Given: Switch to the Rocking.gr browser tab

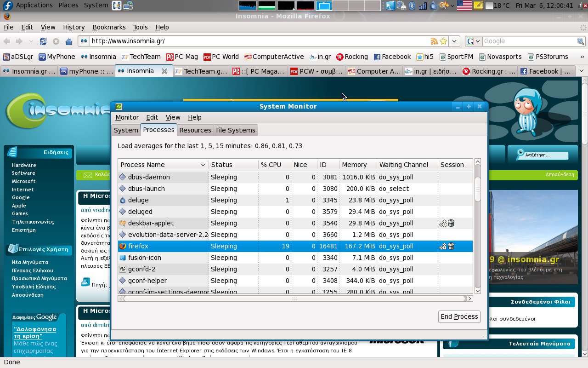Looking at the screenshot, I should [x=489, y=71].
